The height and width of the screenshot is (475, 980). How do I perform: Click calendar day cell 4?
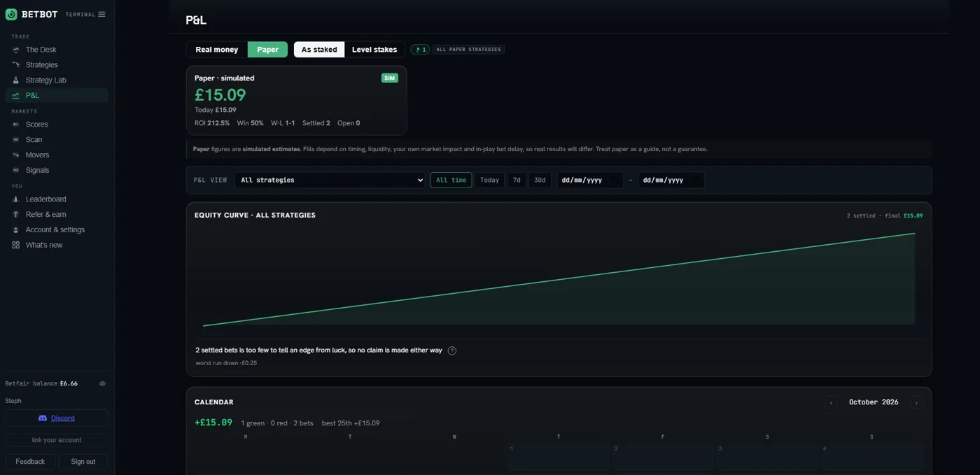coord(871,458)
